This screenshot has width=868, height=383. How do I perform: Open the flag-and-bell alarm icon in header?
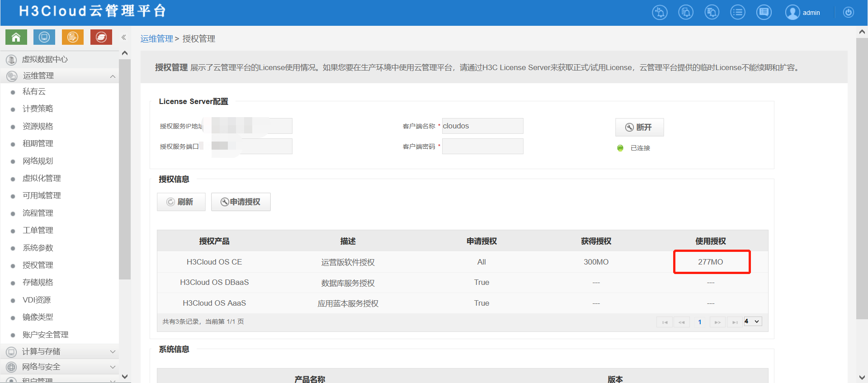click(660, 12)
